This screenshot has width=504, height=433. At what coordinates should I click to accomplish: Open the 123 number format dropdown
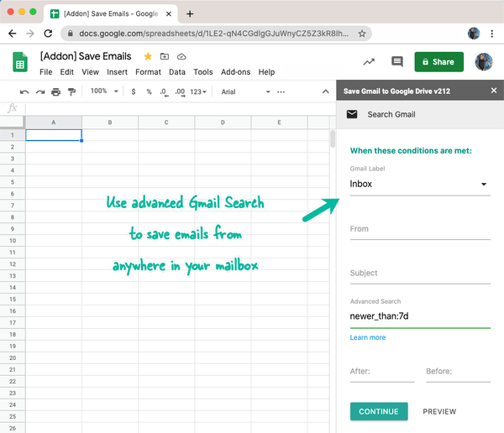[x=198, y=91]
